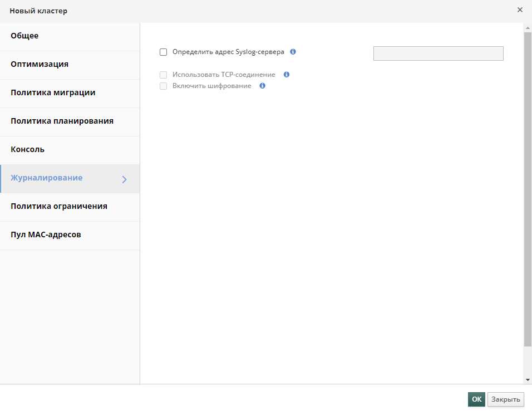Screen dimensions: 532x415
Task: Open Политика ограничения tab
Action: point(70,207)
